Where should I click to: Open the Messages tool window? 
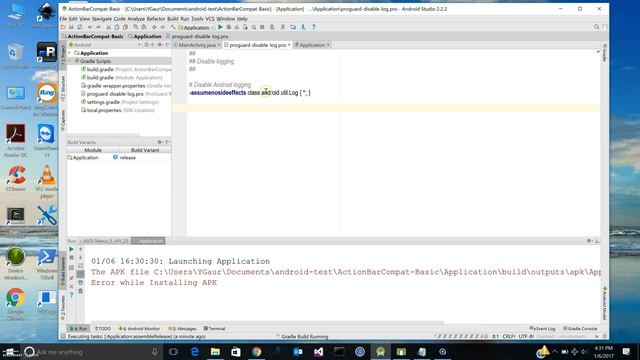[182, 328]
